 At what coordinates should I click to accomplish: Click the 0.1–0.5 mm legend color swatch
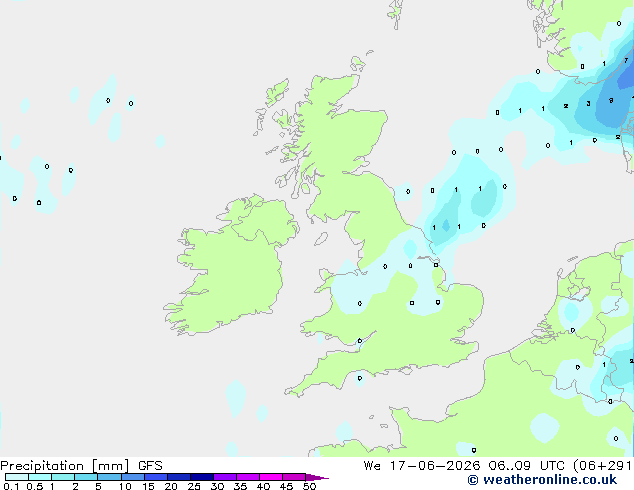coord(17,477)
